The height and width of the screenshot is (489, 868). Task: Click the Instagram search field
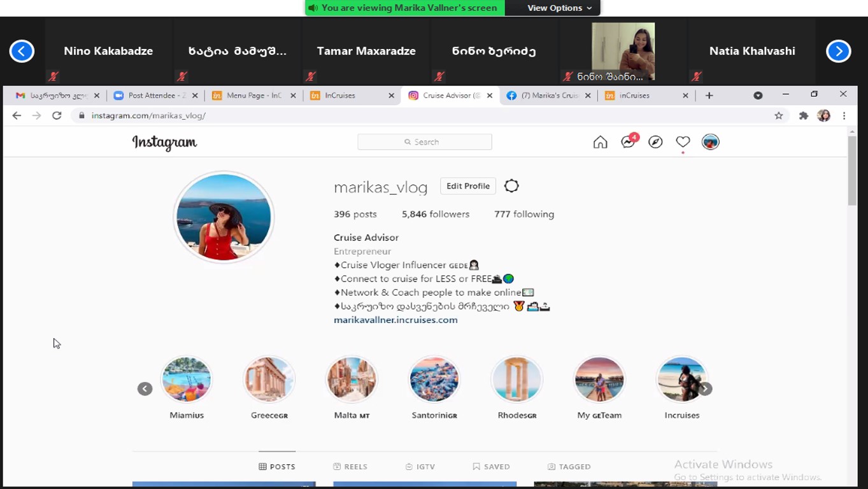tap(425, 142)
